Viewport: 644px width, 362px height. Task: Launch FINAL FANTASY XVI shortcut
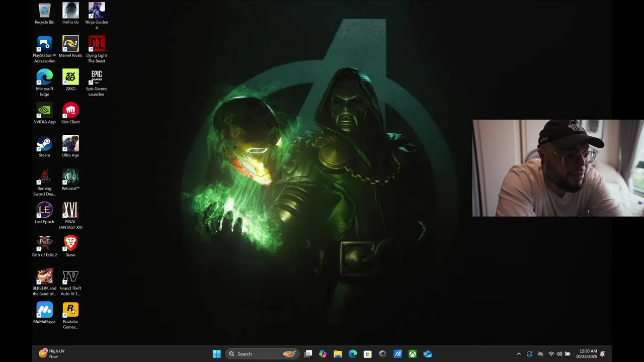point(70,216)
